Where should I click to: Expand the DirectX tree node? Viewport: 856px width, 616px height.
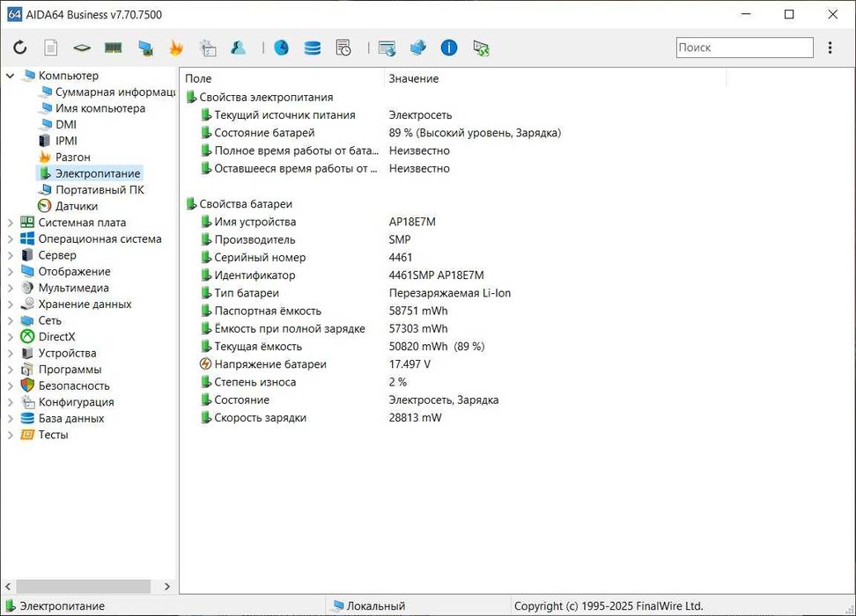(10, 337)
